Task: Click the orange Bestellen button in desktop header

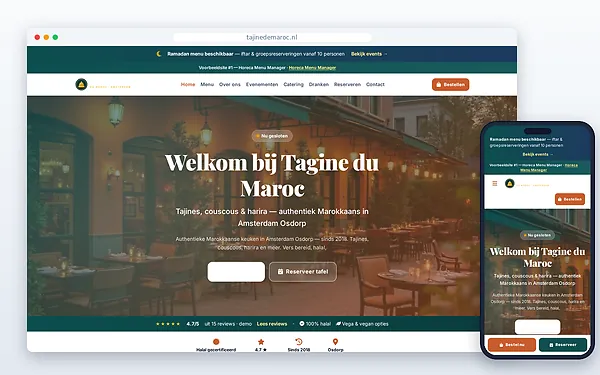Action: coord(450,85)
